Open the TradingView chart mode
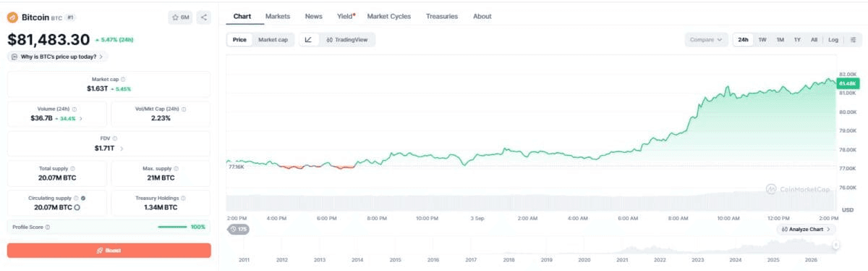Viewport: 868px width, 271px height. coord(347,40)
